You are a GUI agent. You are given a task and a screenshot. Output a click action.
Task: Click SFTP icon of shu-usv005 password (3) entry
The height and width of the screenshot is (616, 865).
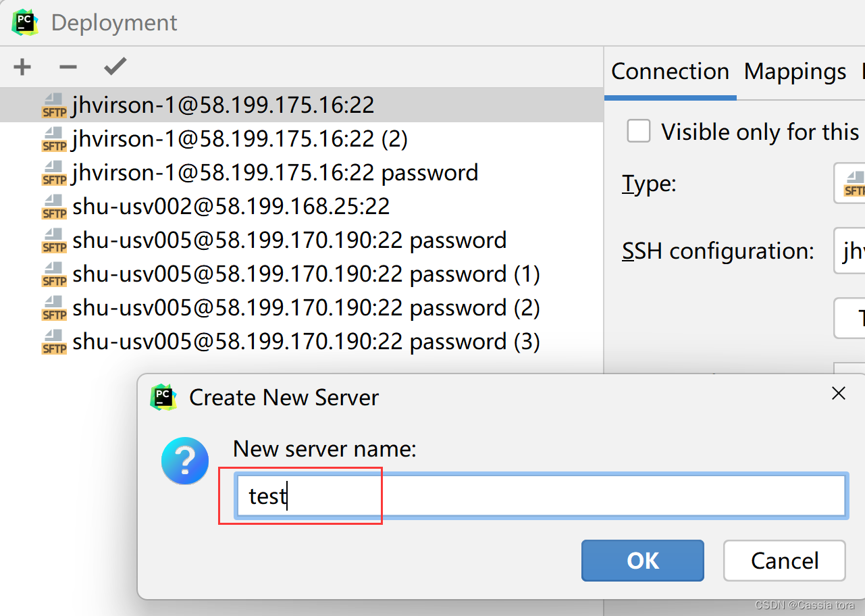pos(54,342)
